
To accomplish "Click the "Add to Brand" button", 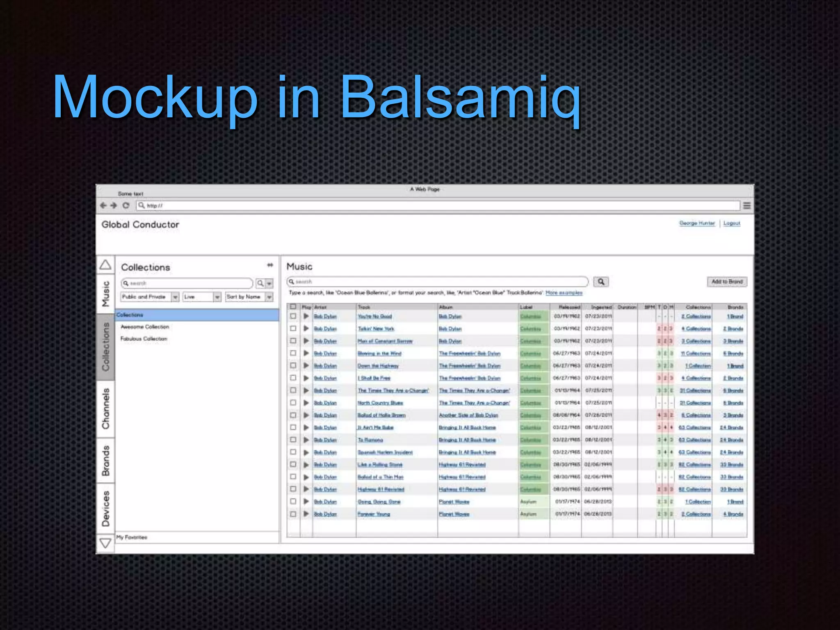I will point(727,282).
